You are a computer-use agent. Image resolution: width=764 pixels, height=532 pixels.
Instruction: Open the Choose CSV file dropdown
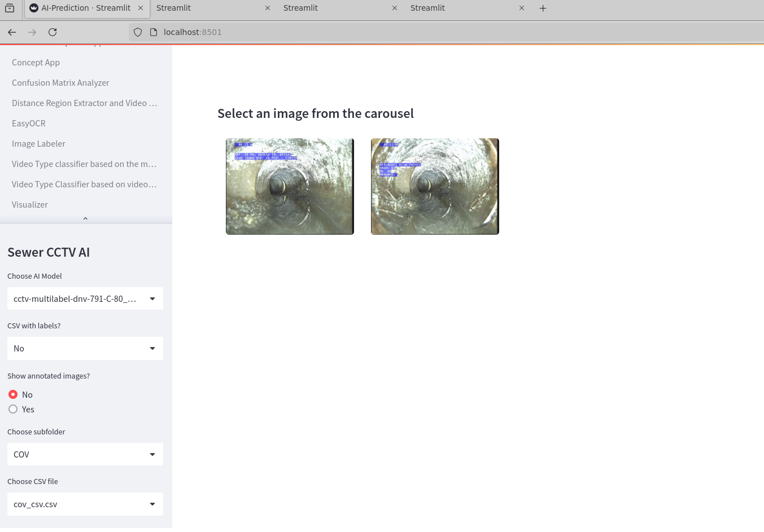point(85,504)
